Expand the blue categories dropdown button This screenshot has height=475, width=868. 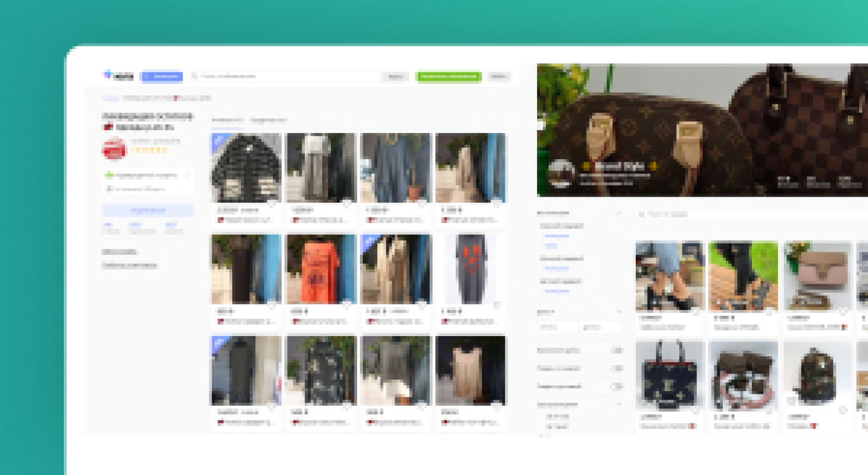pyautogui.click(x=161, y=76)
